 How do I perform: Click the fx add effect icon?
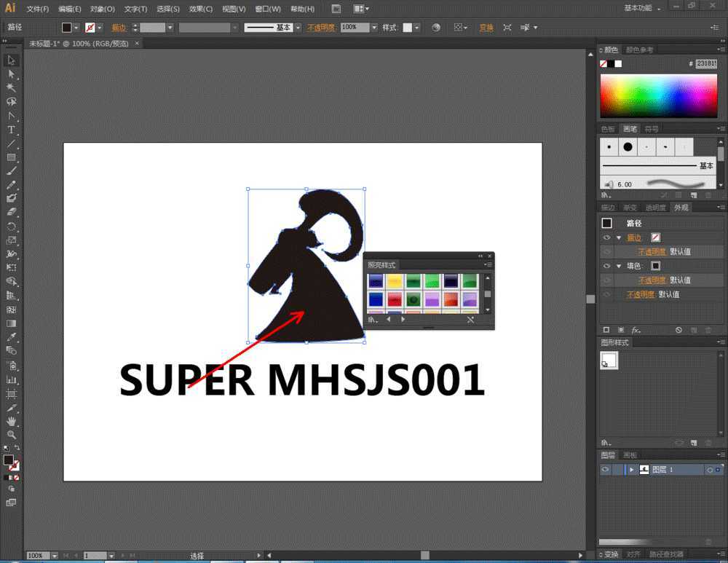pyautogui.click(x=636, y=330)
